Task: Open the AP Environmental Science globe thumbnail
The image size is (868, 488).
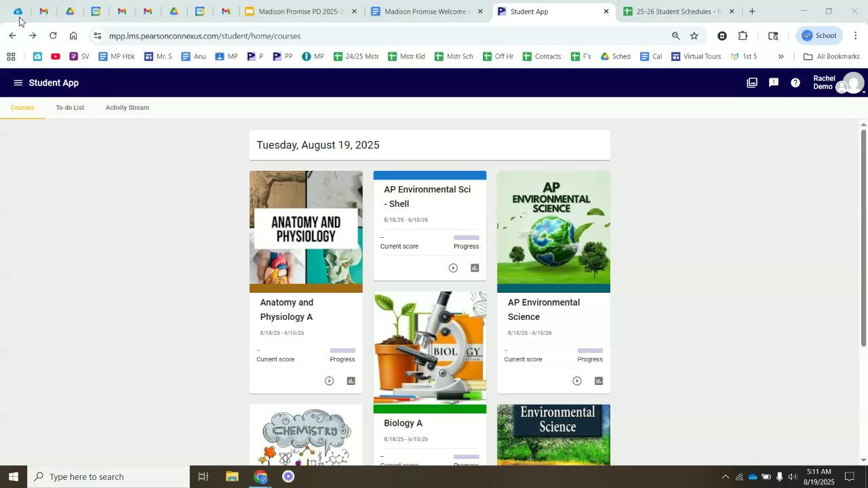Action: coord(553,228)
